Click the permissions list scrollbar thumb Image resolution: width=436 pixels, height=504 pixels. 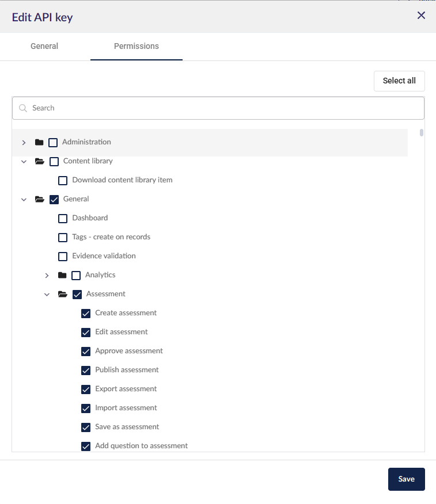[x=422, y=132]
